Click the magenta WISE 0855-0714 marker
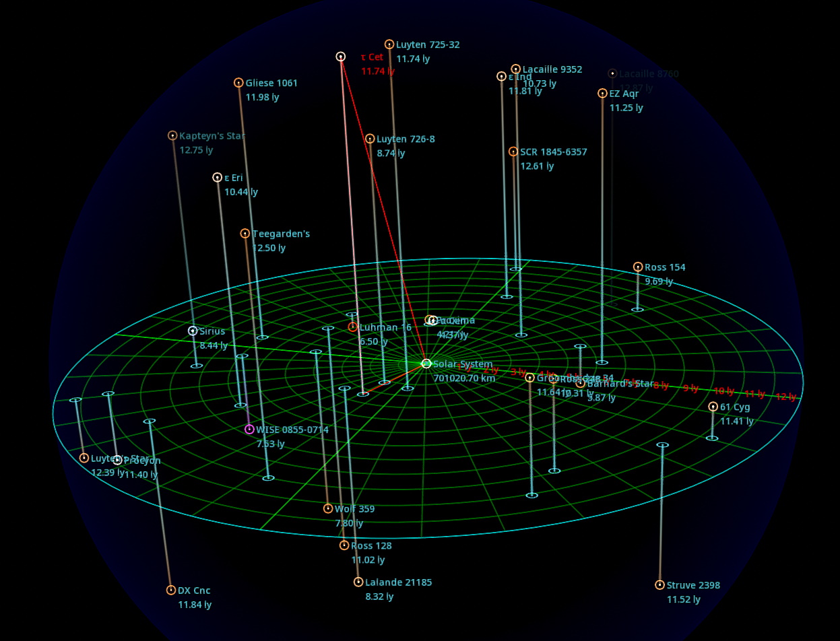Viewport: 840px width, 641px height. tap(250, 430)
